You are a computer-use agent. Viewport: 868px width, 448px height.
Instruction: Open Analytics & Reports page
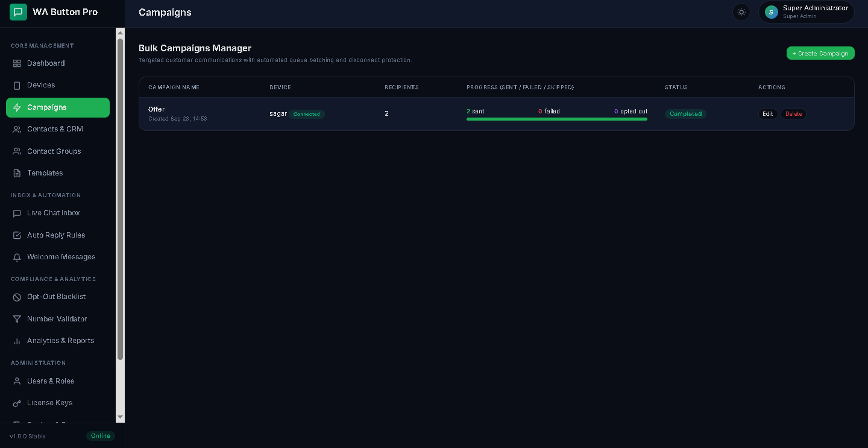pyautogui.click(x=58, y=341)
